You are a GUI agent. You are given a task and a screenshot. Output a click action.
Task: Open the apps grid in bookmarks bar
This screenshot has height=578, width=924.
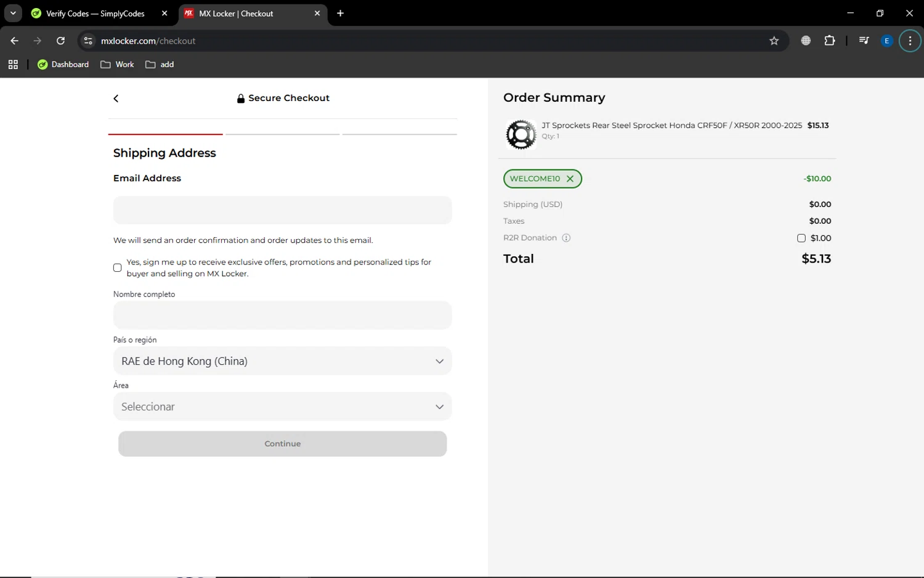coord(13,65)
